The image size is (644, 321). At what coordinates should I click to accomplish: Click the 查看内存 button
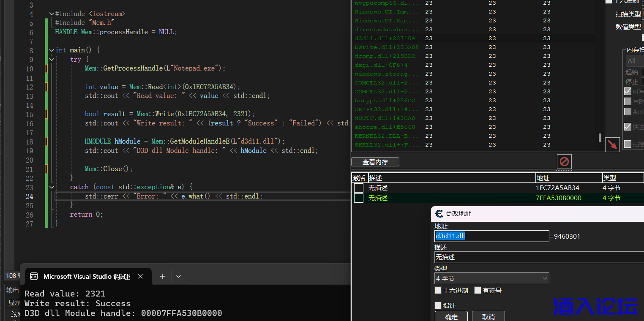pyautogui.click(x=375, y=162)
